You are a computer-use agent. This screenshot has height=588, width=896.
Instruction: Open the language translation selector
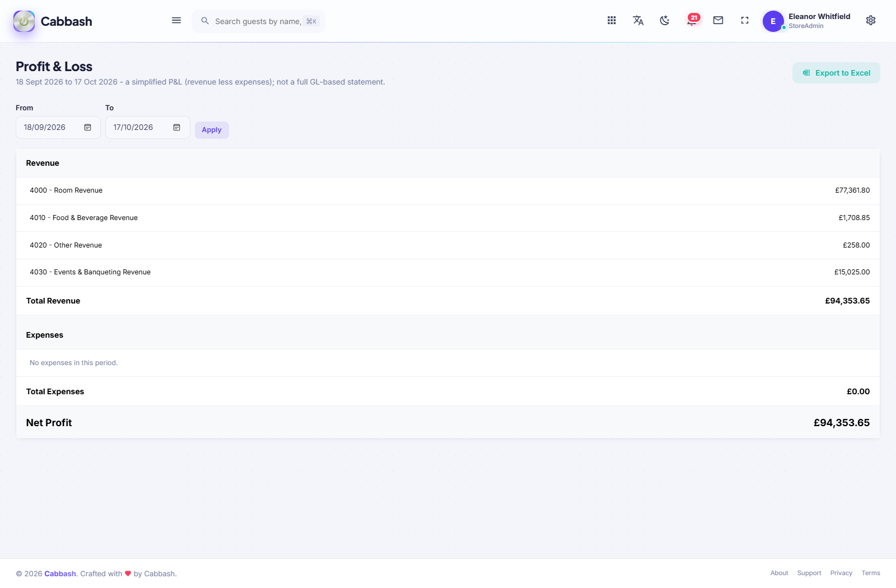[638, 21]
